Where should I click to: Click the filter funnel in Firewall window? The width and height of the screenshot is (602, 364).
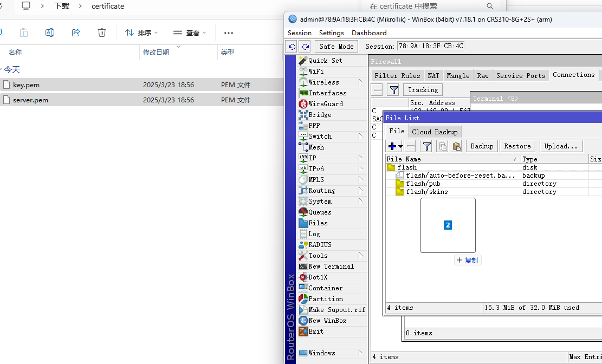pos(393,90)
